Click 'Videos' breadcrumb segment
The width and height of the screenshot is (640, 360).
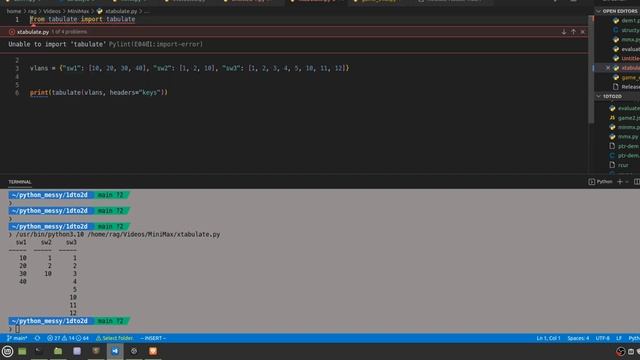point(51,11)
